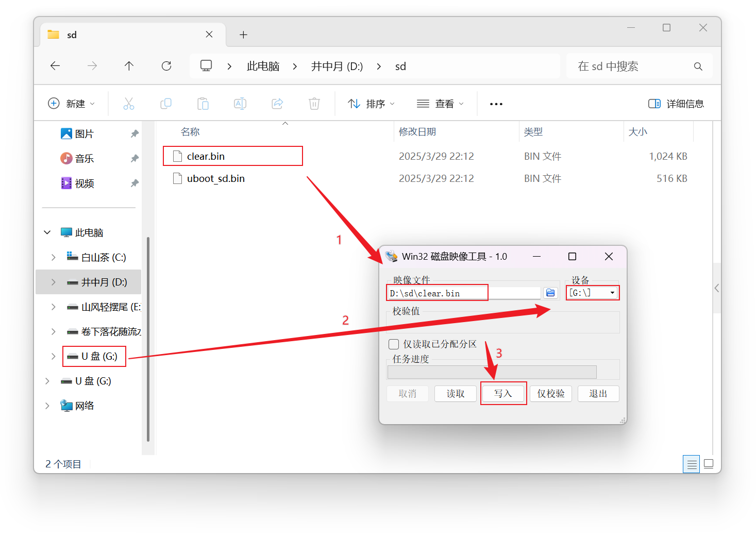This screenshot has height=537, width=756.
Task: Click the Refresh icon in the address bar
Action: 166,66
